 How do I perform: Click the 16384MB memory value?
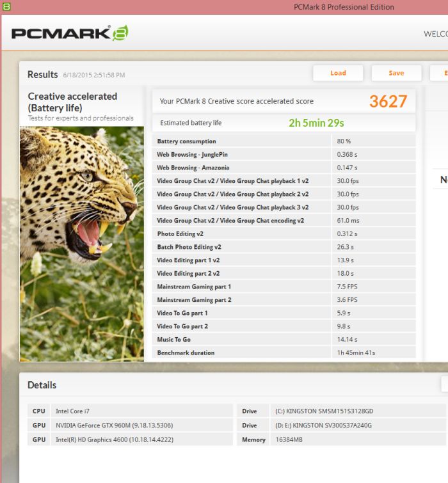(289, 439)
